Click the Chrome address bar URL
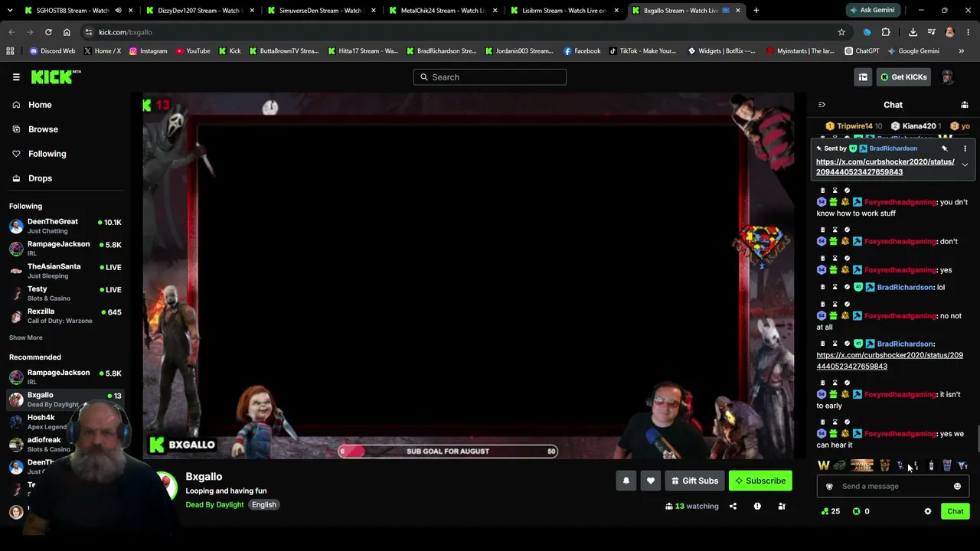980x551 pixels. [126, 32]
